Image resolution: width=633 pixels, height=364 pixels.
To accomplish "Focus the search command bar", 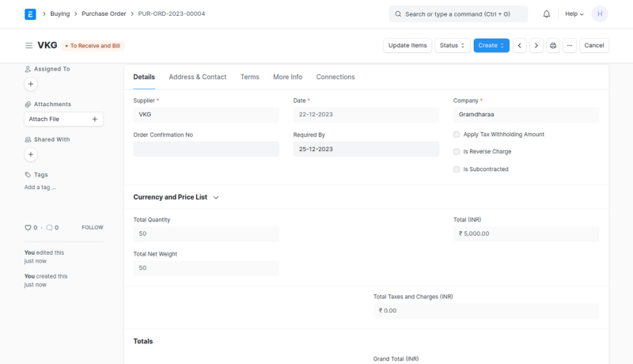I will tap(458, 14).
